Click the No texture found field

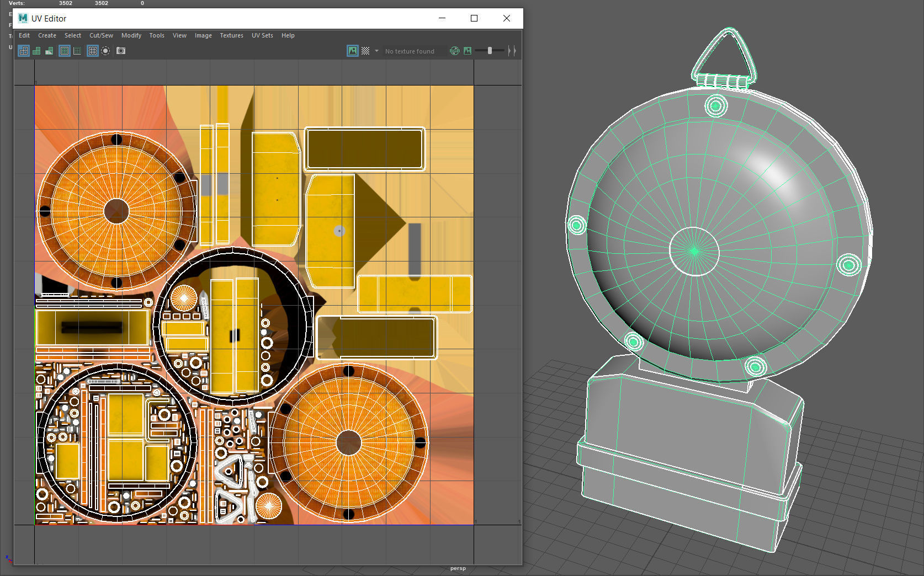tap(414, 51)
